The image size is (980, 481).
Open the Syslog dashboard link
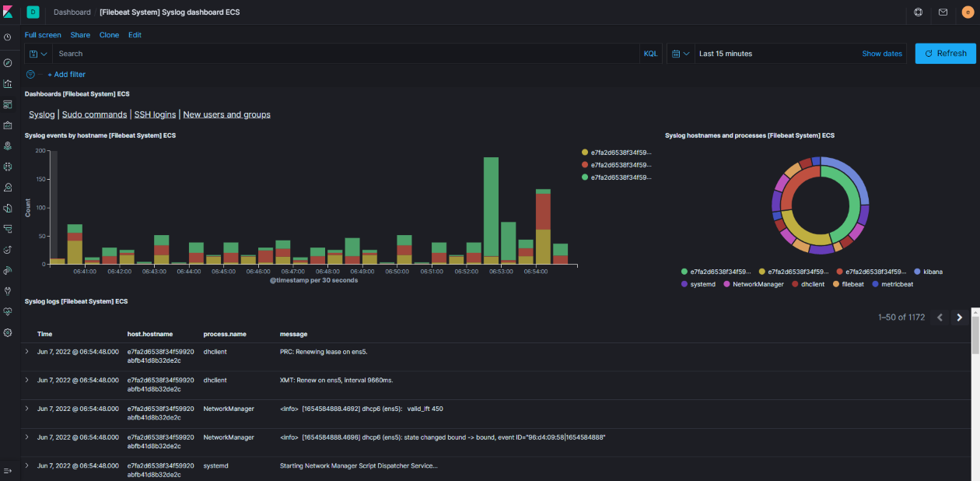[x=42, y=114]
